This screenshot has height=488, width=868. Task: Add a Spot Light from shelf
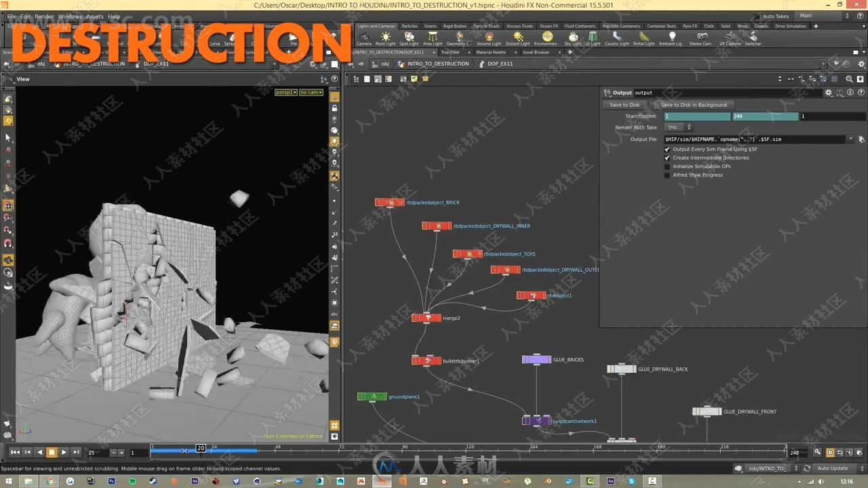(409, 39)
